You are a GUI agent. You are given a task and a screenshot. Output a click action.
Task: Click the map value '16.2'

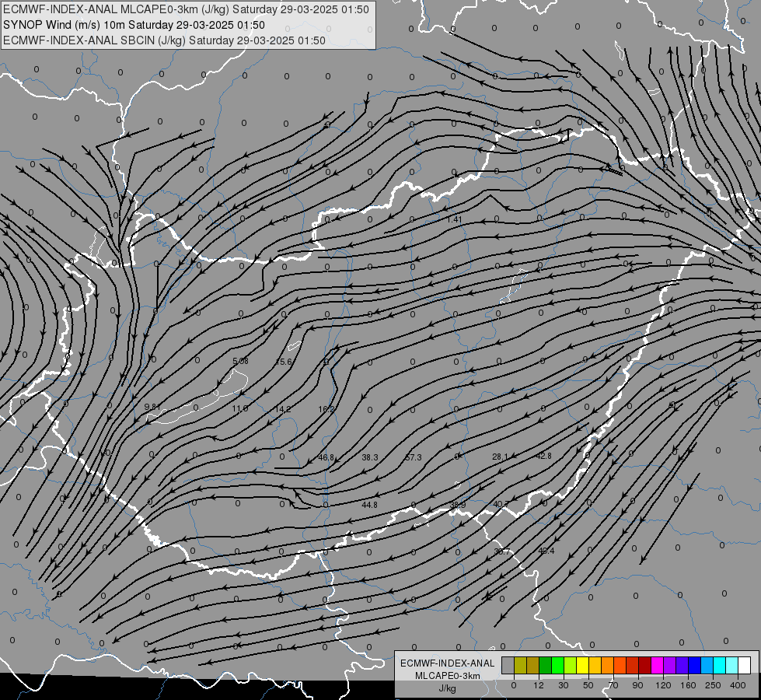tap(326, 409)
